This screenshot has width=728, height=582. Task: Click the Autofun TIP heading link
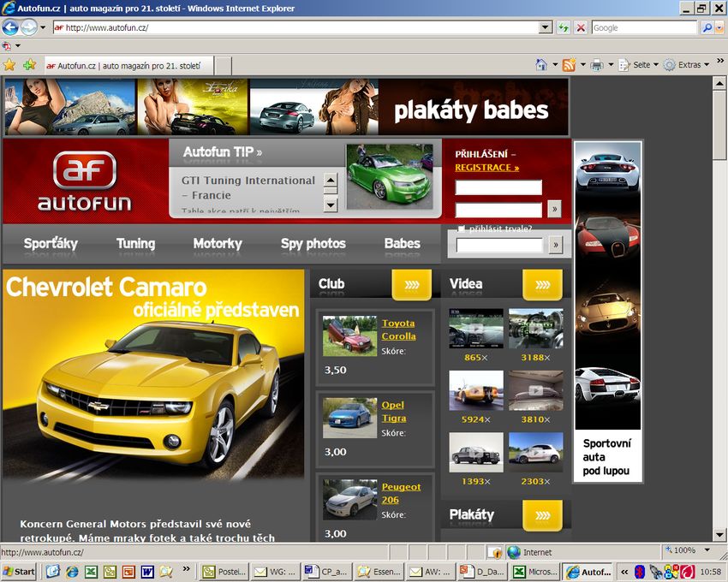pos(223,151)
